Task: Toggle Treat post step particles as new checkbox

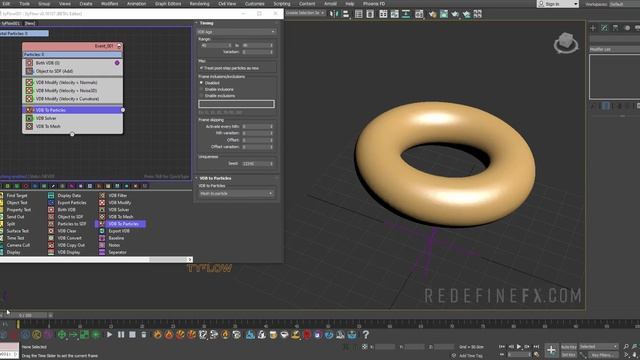Action: pos(201,68)
